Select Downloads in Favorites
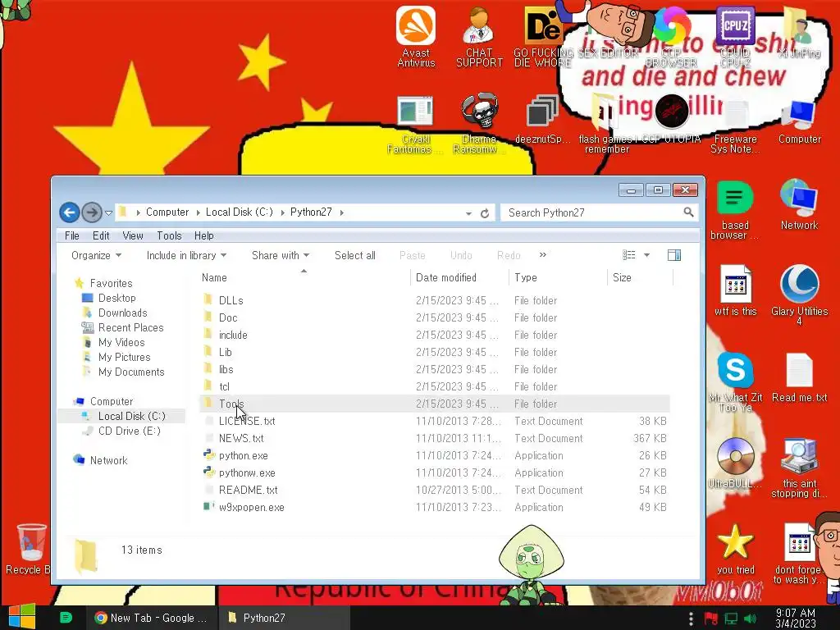The height and width of the screenshot is (630, 840). (x=123, y=313)
